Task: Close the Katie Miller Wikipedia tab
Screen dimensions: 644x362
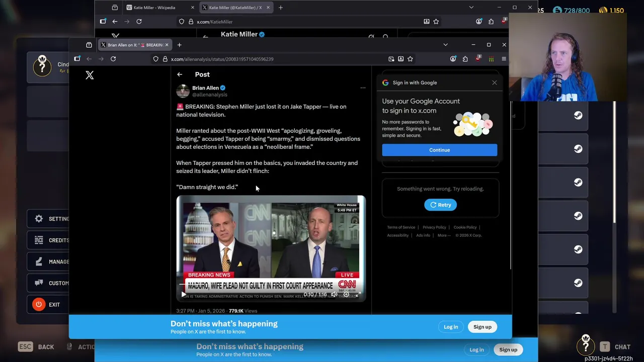Action: coord(192,8)
